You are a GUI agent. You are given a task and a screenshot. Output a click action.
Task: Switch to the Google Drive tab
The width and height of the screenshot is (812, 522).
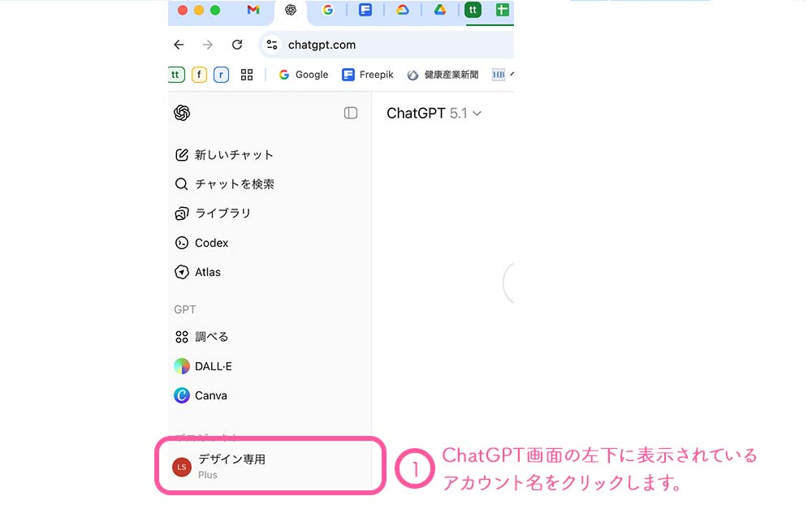point(440,11)
